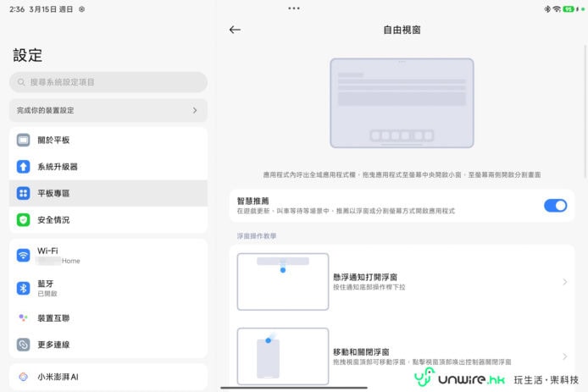Open Wi-Fi settings icon
The width and height of the screenshot is (588, 392).
24,255
